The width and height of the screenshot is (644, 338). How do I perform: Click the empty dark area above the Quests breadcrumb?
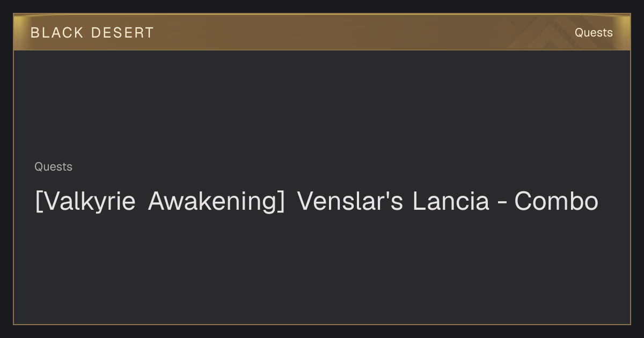click(x=322, y=105)
